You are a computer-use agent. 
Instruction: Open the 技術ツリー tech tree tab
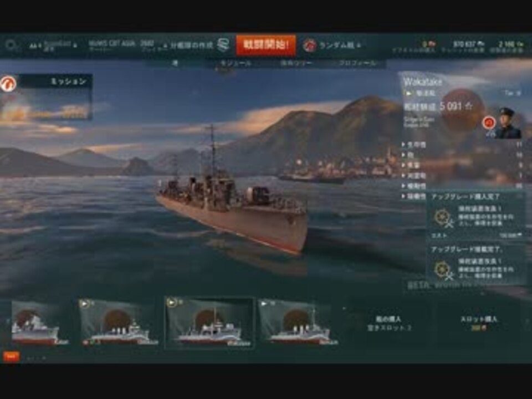click(296, 63)
